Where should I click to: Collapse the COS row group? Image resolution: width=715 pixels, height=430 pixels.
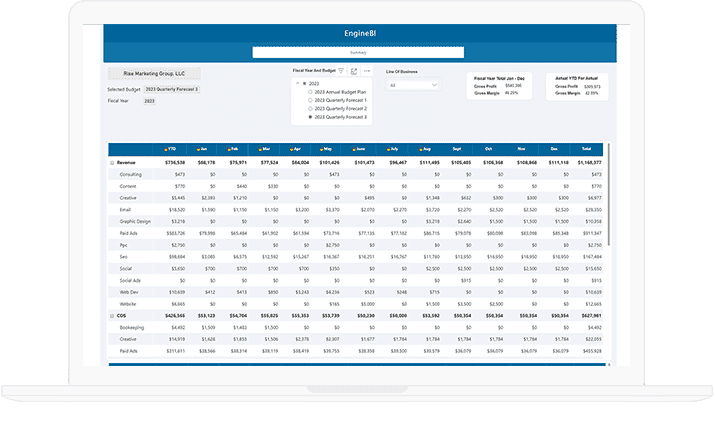pyautogui.click(x=111, y=315)
